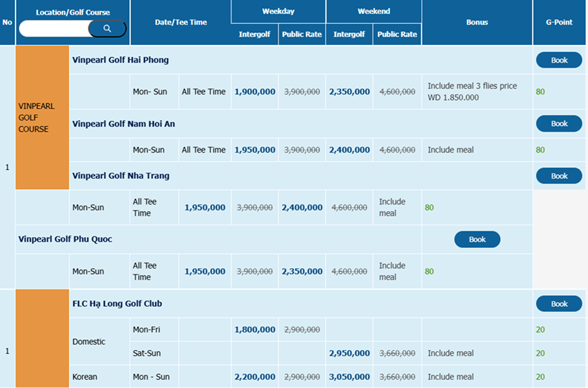Click Hai Phong G-Point value 80
This screenshot has height=388, width=588.
pos(540,91)
